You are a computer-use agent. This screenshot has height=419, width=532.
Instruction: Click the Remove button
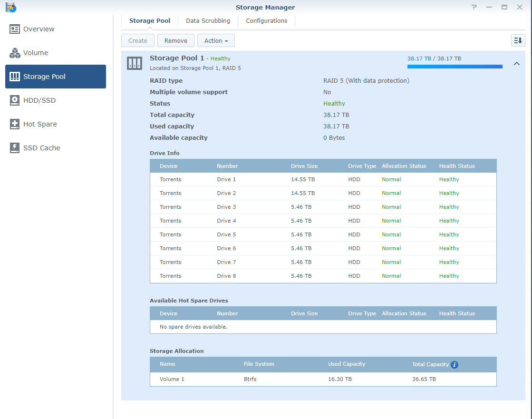(175, 40)
